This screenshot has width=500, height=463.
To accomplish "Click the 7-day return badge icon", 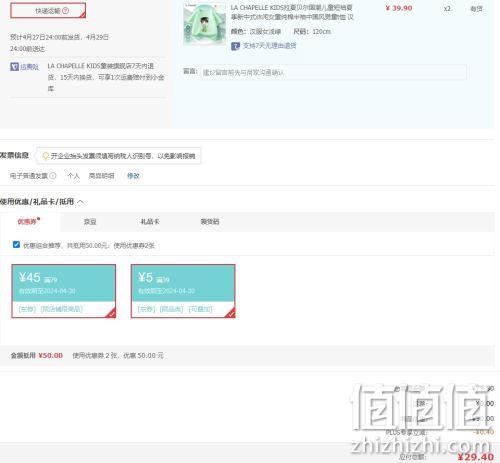I will (235, 46).
